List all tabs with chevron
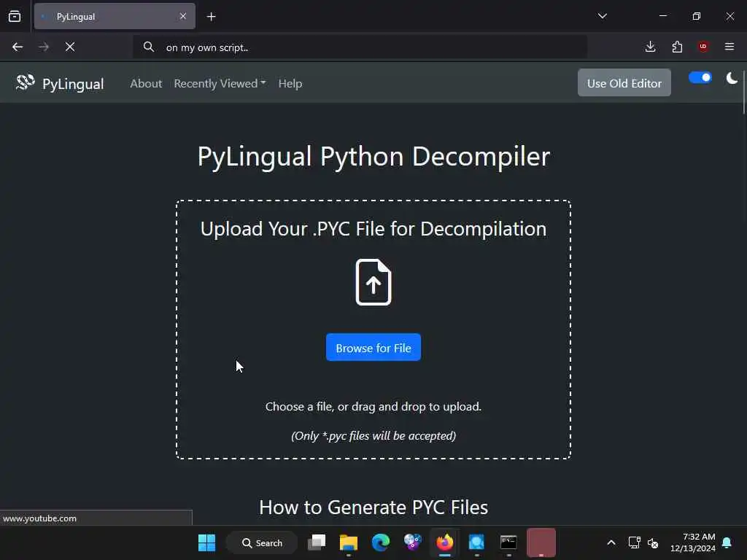Screen dimensions: 747x560 [x=602, y=16]
